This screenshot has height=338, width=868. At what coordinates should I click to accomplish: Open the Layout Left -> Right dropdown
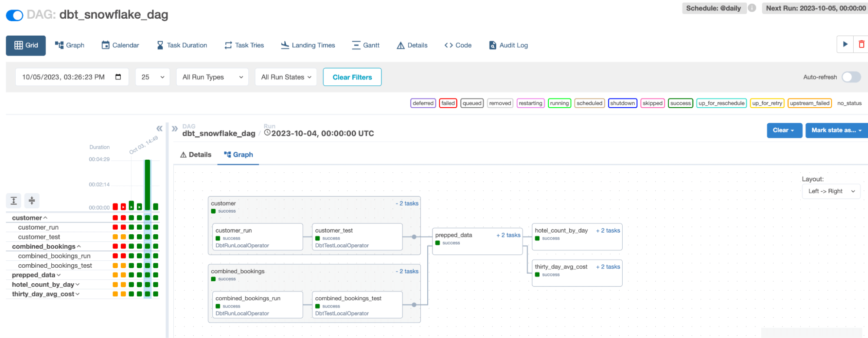pyautogui.click(x=831, y=191)
